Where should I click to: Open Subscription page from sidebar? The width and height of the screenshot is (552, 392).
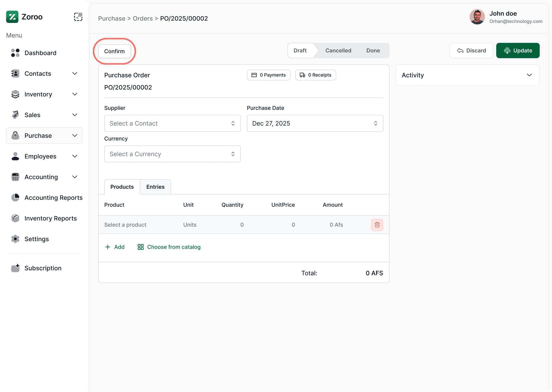[x=43, y=268]
